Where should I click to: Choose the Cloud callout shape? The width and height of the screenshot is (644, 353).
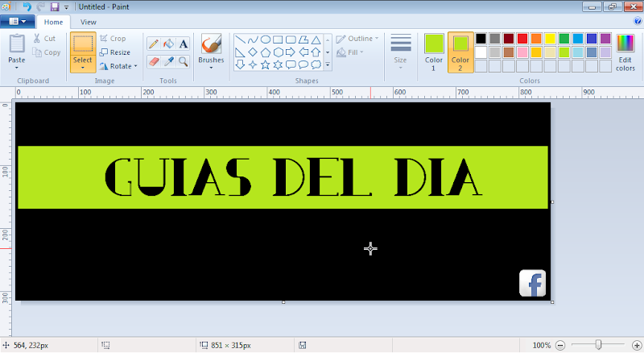[x=316, y=64]
